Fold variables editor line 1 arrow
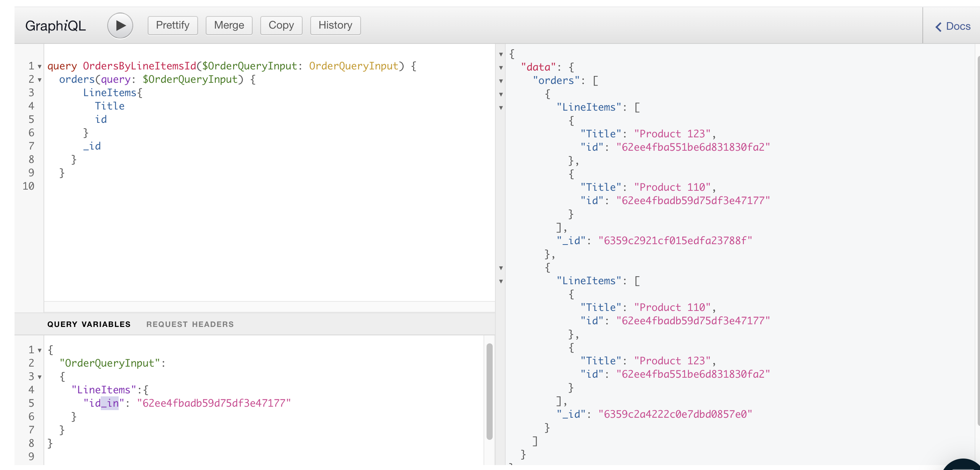This screenshot has height=470, width=980. pyautogui.click(x=40, y=351)
